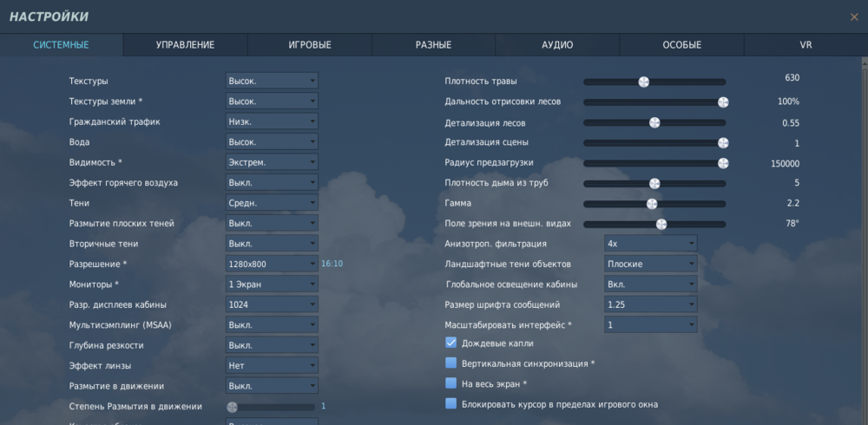Image resolution: width=868 pixels, height=425 pixels.
Task: Switch to the VR tab
Action: point(806,45)
